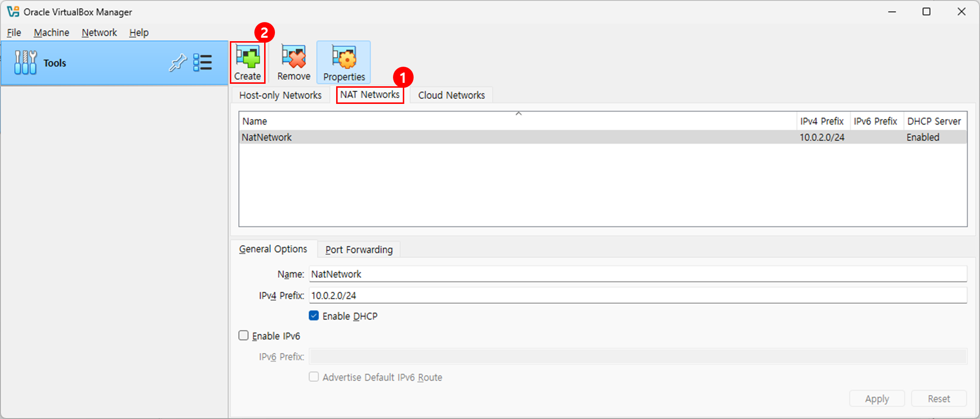Switch to NAT Networks tab

pos(370,95)
